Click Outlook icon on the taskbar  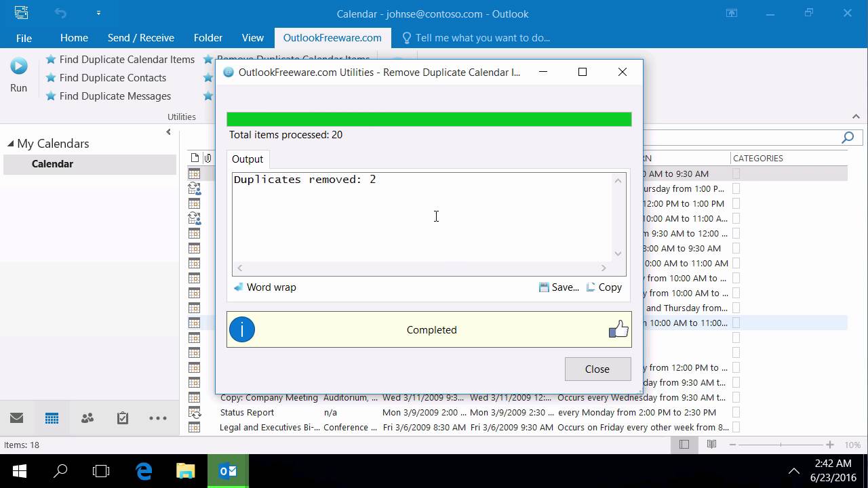[x=228, y=470]
